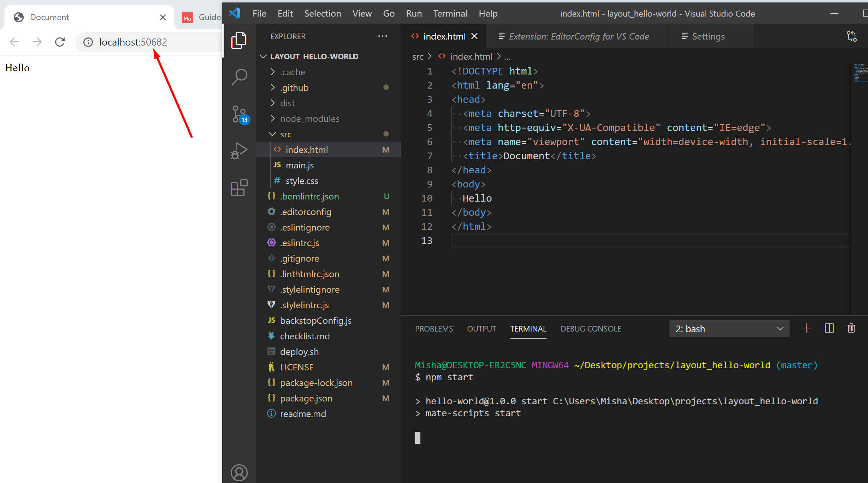Image resolution: width=868 pixels, height=483 pixels.
Task: Click the src breadcrumb segment
Action: click(x=418, y=56)
